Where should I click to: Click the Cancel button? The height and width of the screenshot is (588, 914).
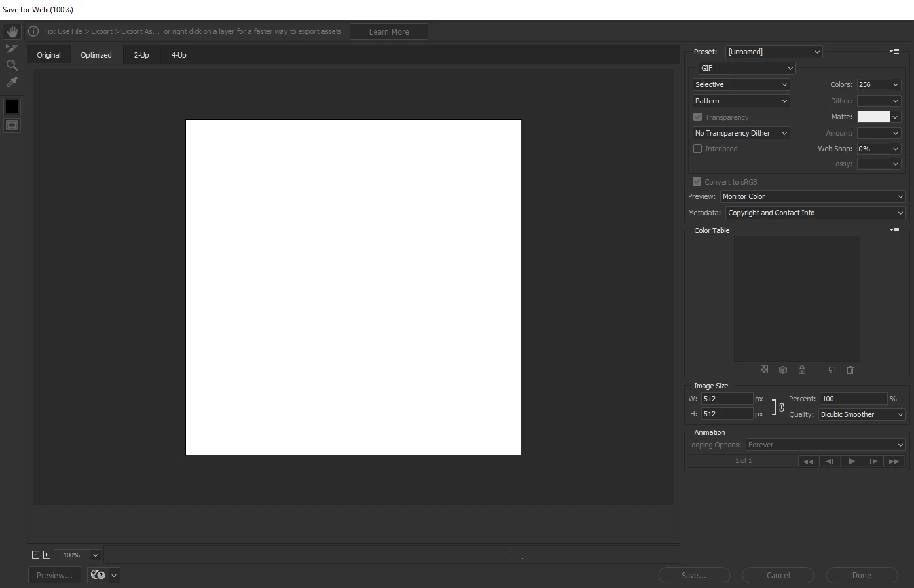[778, 575]
